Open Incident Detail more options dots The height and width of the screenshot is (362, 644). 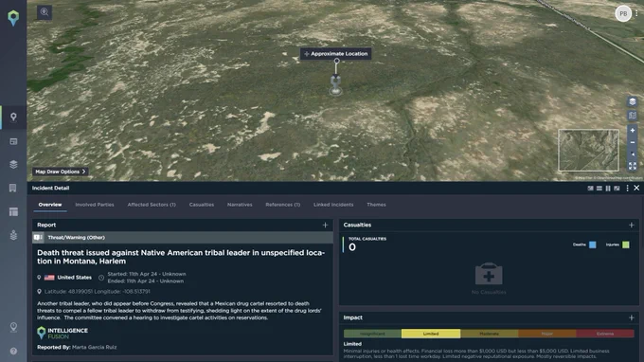pyautogui.click(x=627, y=189)
